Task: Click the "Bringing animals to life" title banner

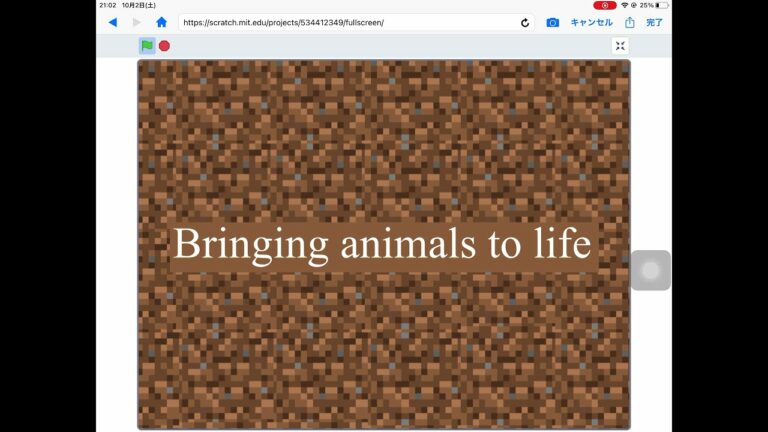Action: tap(383, 245)
